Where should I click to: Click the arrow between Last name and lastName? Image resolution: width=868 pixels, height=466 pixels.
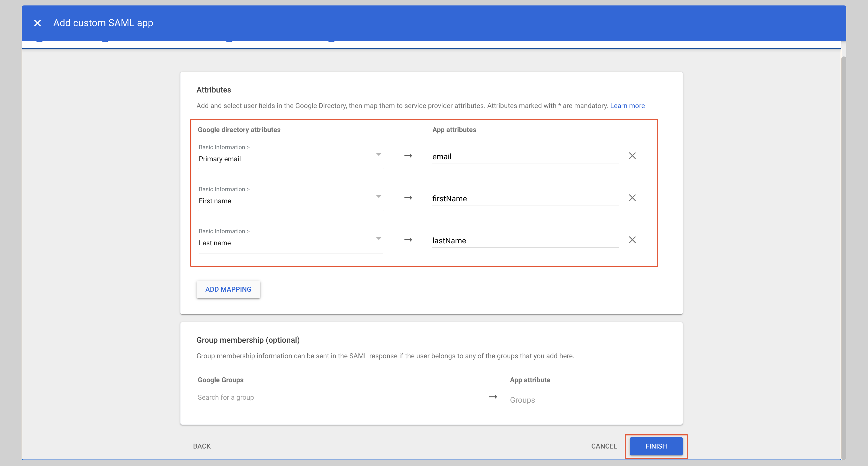coord(408,240)
